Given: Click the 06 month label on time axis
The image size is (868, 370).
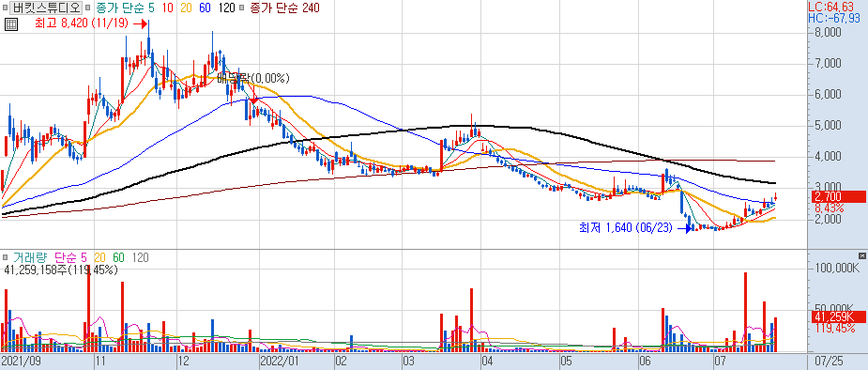Looking at the screenshot, I should tap(645, 362).
